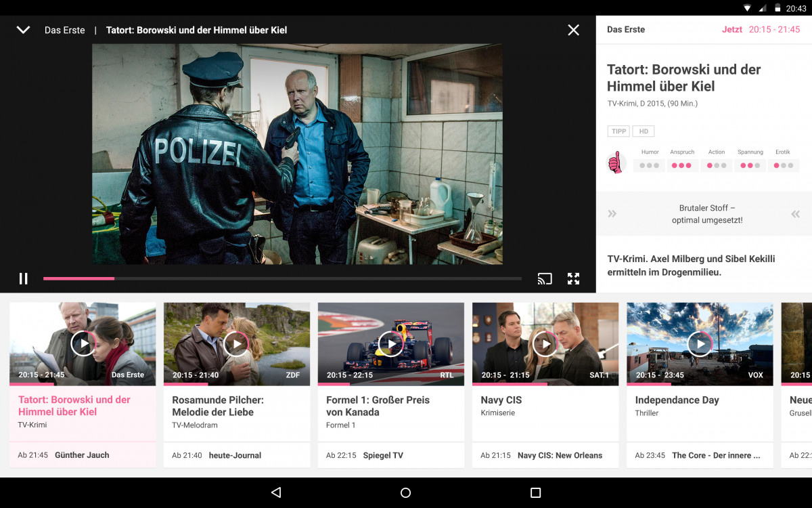Screen dimensions: 812x508
Task: Tap the Android Back navigation button
Action: pos(276,492)
